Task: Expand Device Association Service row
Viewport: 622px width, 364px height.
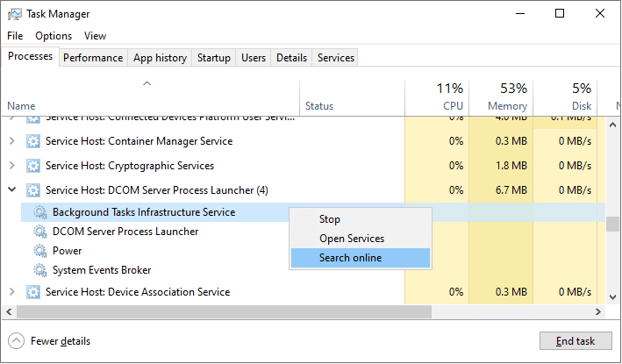Action: 11,292
